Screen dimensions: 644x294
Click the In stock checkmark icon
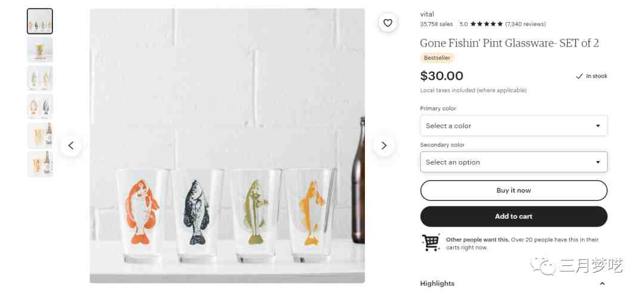[x=579, y=76]
